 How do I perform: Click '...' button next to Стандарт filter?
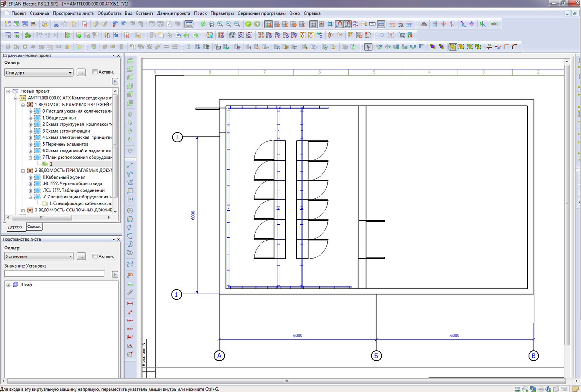pyautogui.click(x=81, y=72)
